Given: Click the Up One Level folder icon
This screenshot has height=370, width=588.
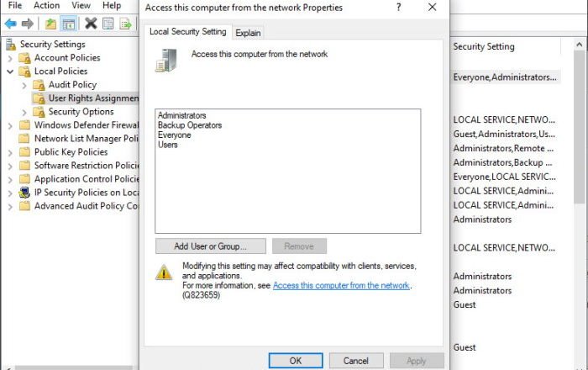Looking at the screenshot, I should [x=51, y=24].
